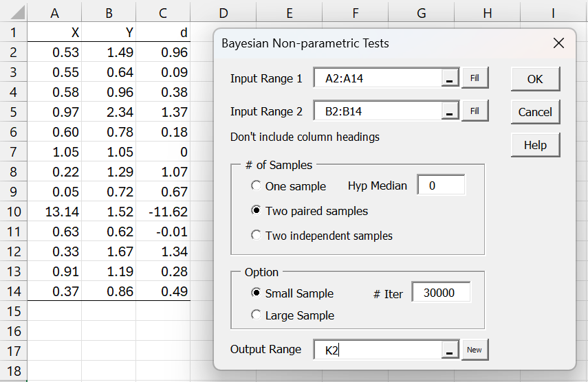Image resolution: width=588 pixels, height=382 pixels.
Task: Click cell B1 labeled Y
Action: pos(109,32)
